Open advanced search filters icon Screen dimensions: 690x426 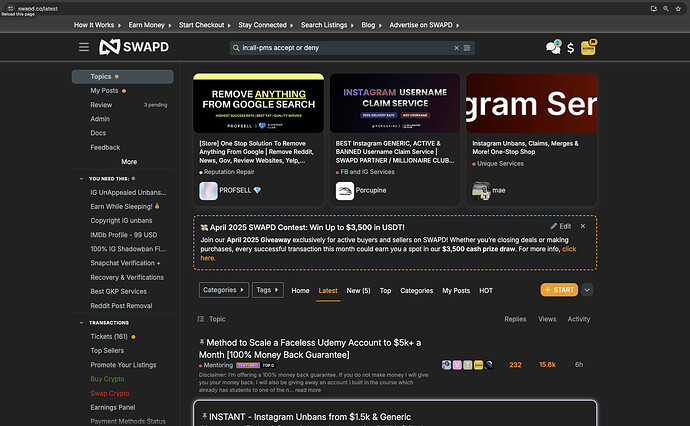pyautogui.click(x=467, y=48)
